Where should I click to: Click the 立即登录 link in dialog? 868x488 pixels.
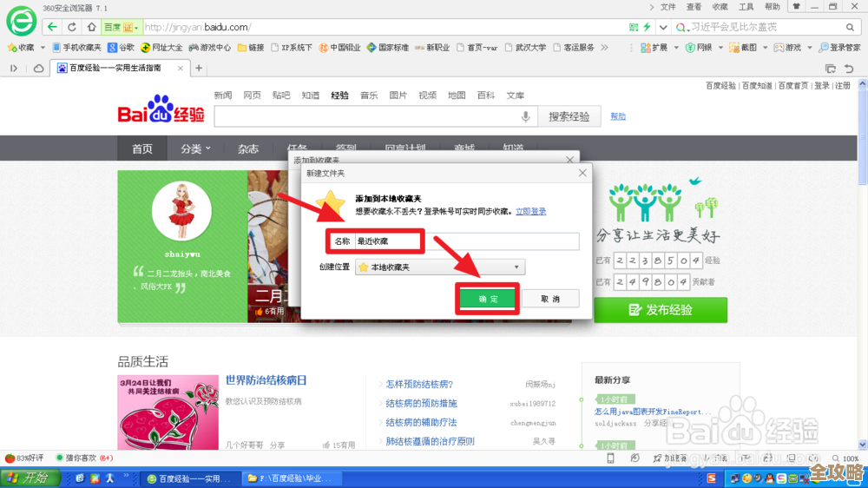pos(530,211)
